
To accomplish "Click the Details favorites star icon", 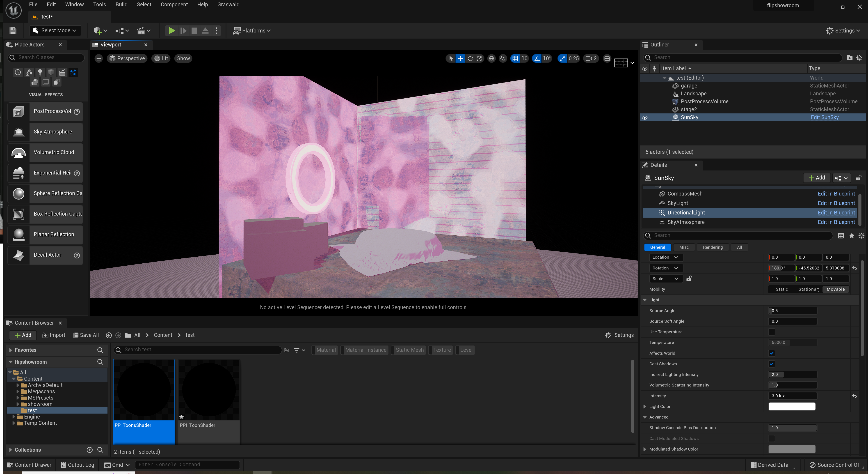I will tap(852, 236).
